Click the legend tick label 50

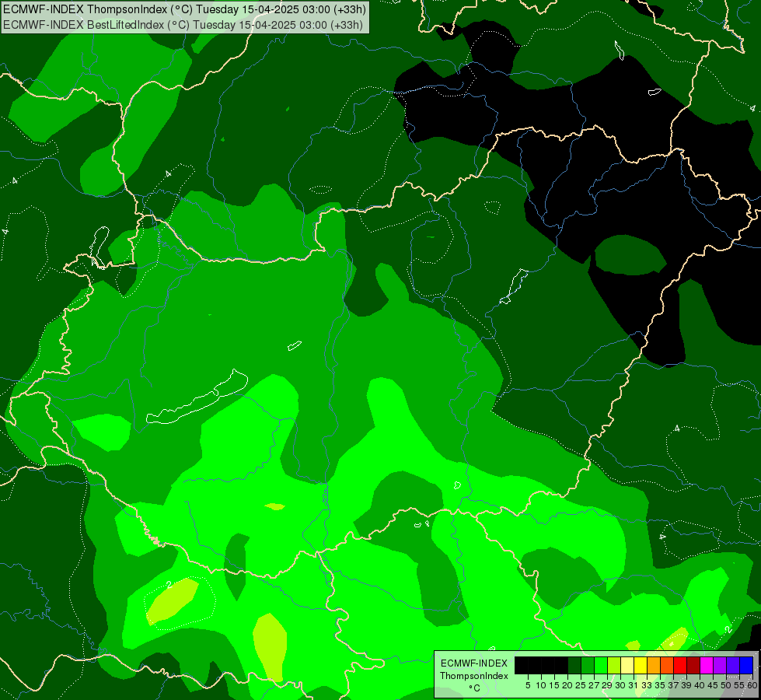726,685
